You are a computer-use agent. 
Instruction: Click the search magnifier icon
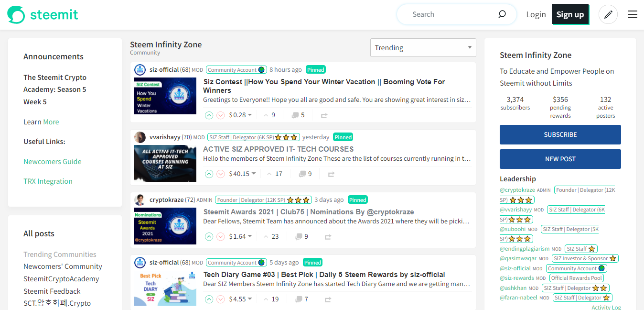coord(502,14)
